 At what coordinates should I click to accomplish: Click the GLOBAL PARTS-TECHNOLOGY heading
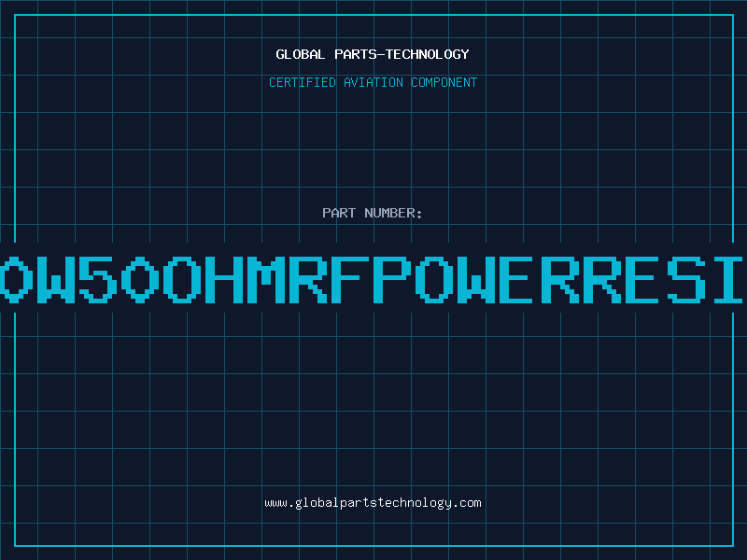point(373,54)
